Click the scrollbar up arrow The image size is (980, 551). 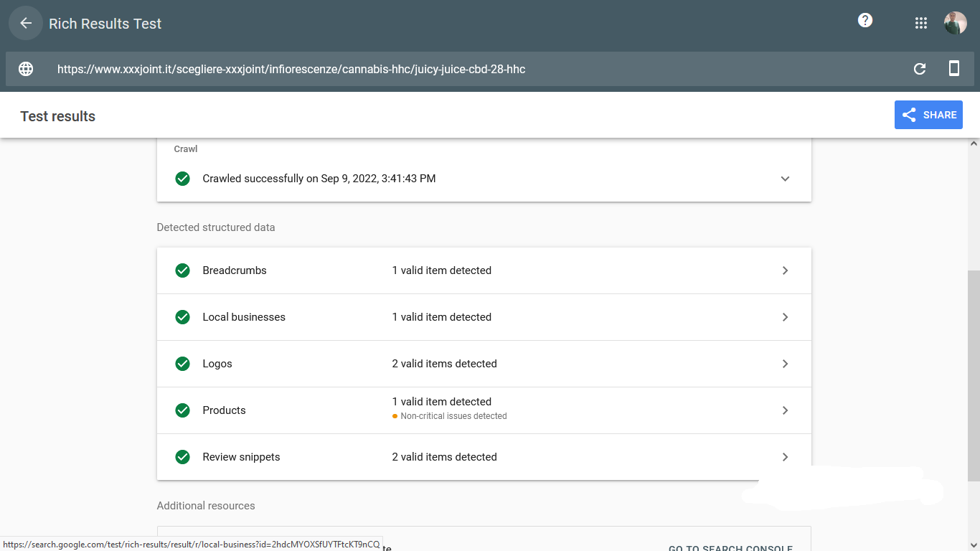[974, 143]
